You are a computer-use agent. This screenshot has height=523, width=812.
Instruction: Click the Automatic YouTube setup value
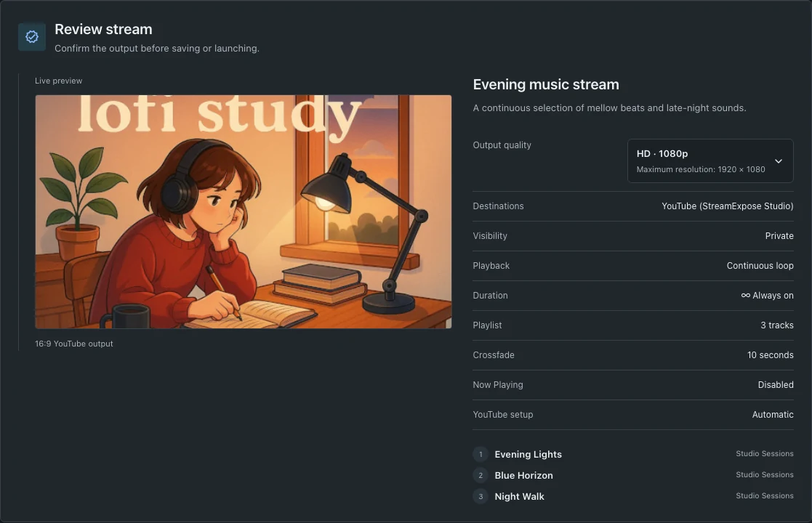773,415
